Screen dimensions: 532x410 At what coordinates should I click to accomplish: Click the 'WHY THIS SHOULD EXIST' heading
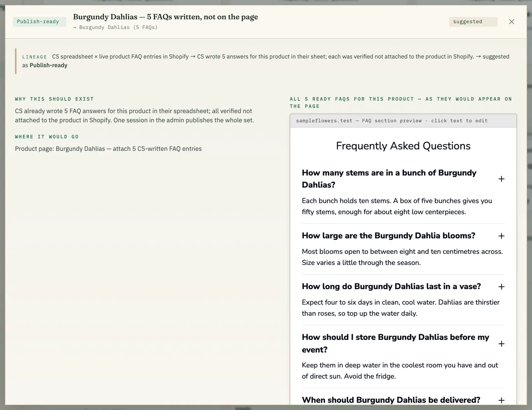tap(54, 99)
